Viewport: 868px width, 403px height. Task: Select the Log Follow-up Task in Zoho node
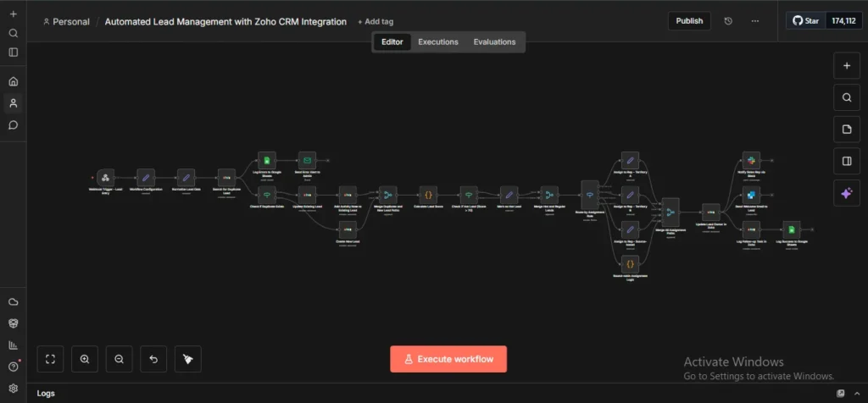(x=751, y=229)
